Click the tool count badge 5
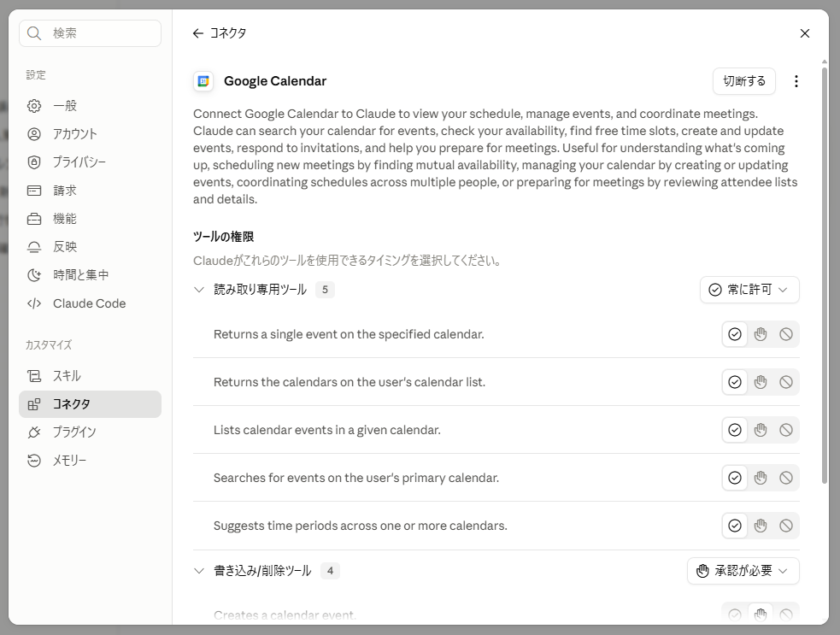Viewport: 840px width, 635px height. click(325, 290)
